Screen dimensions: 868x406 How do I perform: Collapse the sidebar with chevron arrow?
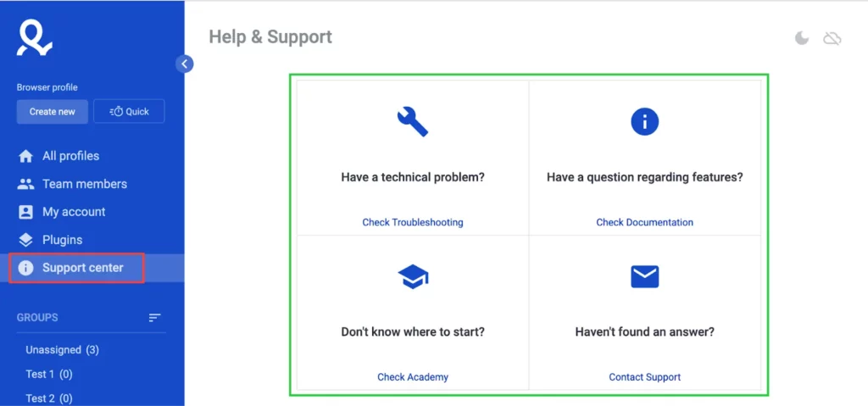coord(185,64)
